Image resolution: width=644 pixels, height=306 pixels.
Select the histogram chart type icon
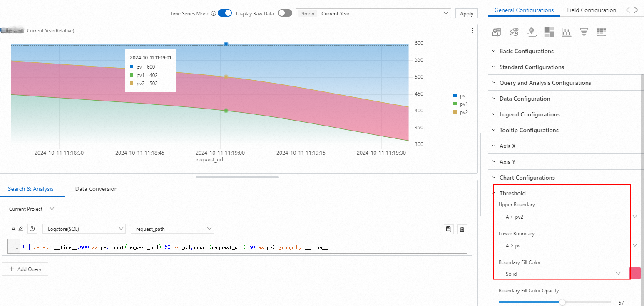tap(566, 32)
